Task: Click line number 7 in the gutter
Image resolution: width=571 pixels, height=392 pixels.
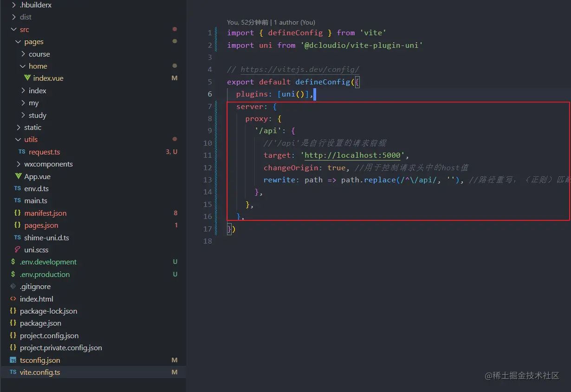Action: coord(210,106)
